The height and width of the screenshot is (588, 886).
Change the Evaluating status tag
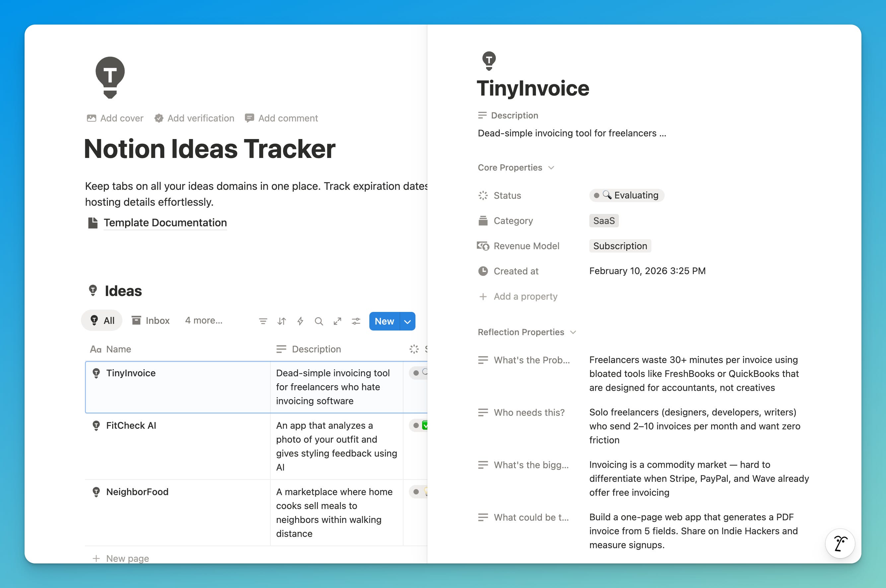pos(627,195)
